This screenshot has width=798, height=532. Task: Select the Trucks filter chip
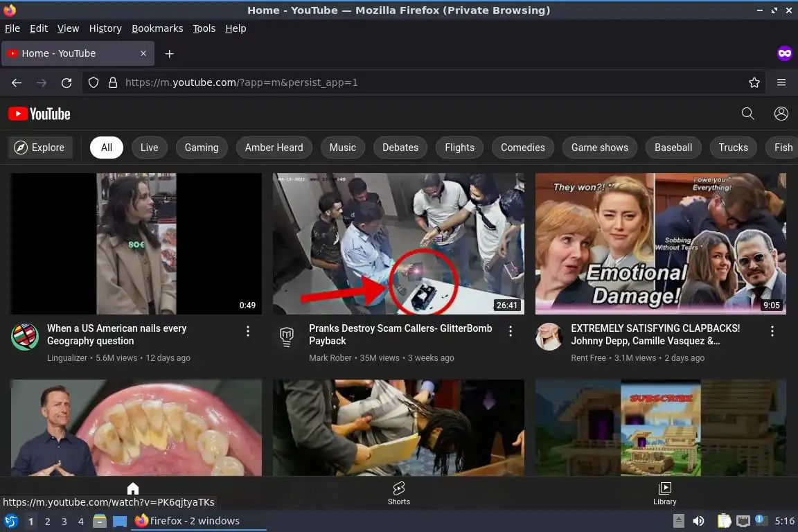[734, 148]
